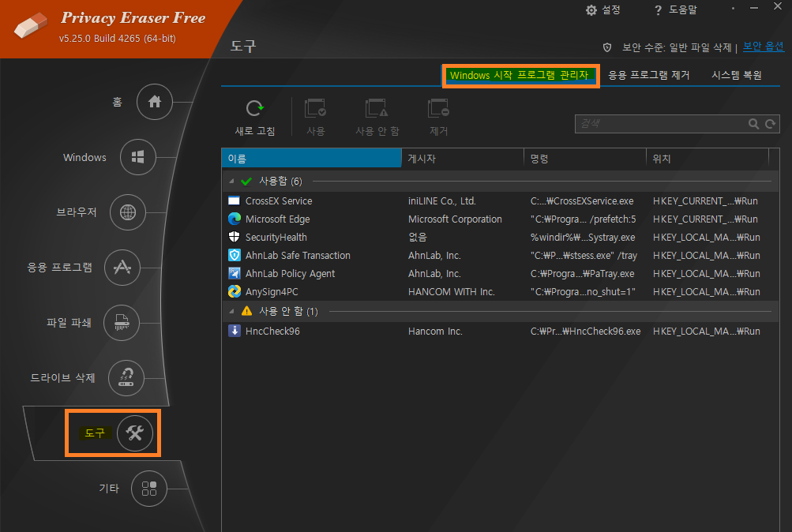792x532 pixels.
Task: Click command cell ending HncCheck96.exe
Action: (585, 331)
